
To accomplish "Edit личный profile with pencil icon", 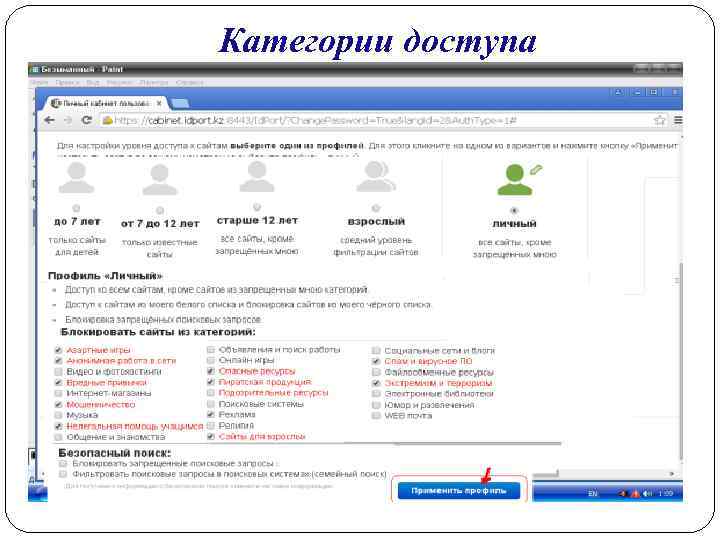I will [x=535, y=170].
